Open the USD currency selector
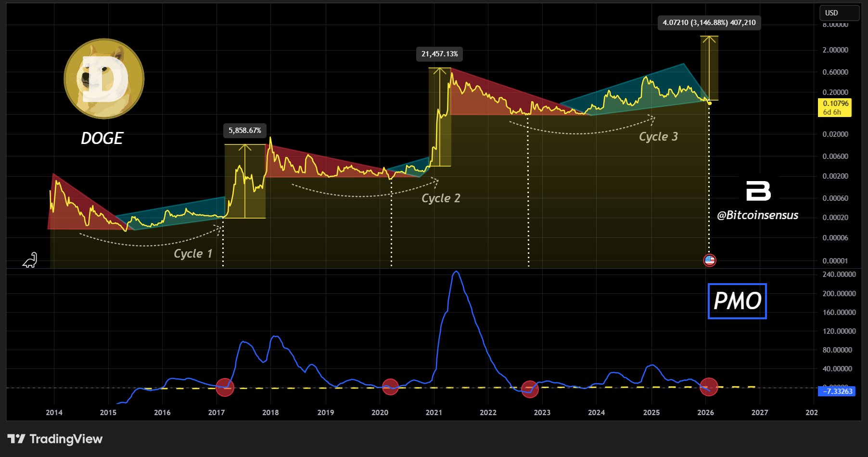The width and height of the screenshot is (868, 457). 839,13
